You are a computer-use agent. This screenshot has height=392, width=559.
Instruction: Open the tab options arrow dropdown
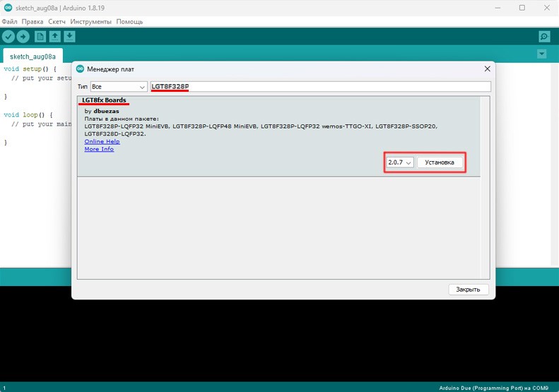(542, 54)
